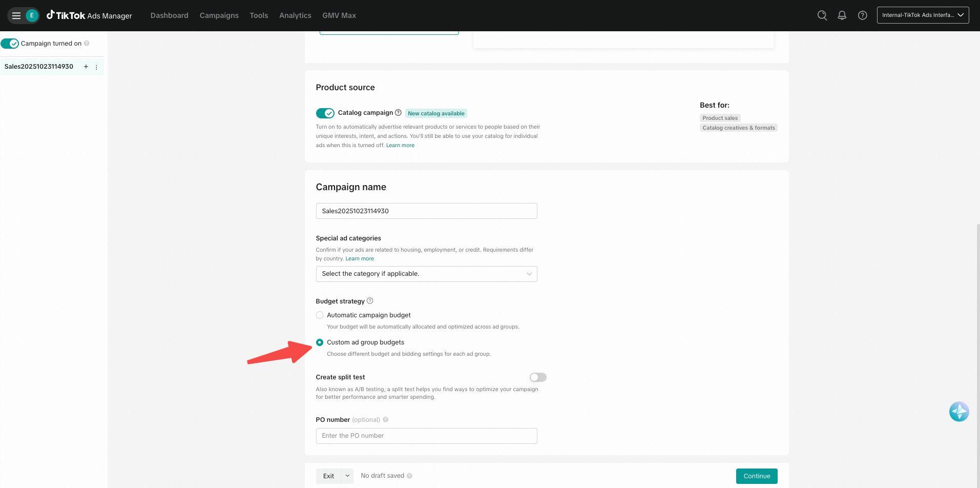Turn off the Campaign turned on toggle
The width and height of the screenshot is (980, 488).
click(x=10, y=44)
